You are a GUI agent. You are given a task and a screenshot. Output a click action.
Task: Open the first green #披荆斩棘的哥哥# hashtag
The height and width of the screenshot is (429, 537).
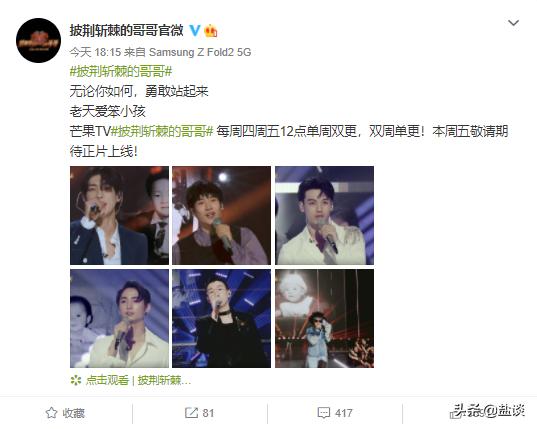[x=121, y=72]
